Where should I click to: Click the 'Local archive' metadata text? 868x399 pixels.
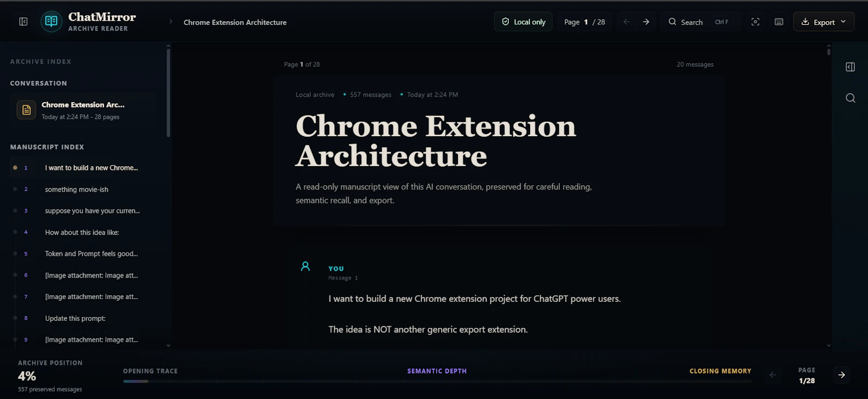click(315, 95)
